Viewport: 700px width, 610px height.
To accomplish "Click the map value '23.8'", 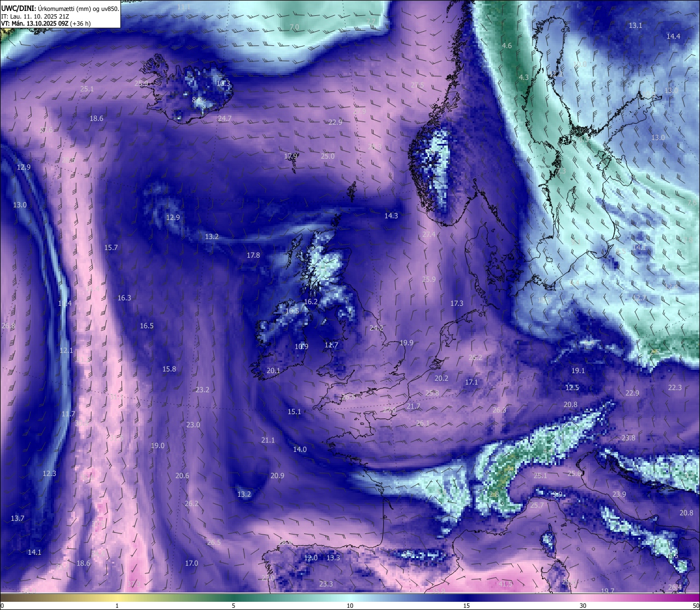I will point(628,438).
